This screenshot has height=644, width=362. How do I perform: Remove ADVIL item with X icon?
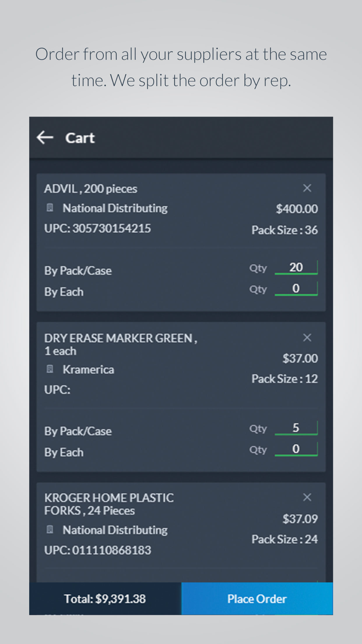pyautogui.click(x=307, y=188)
